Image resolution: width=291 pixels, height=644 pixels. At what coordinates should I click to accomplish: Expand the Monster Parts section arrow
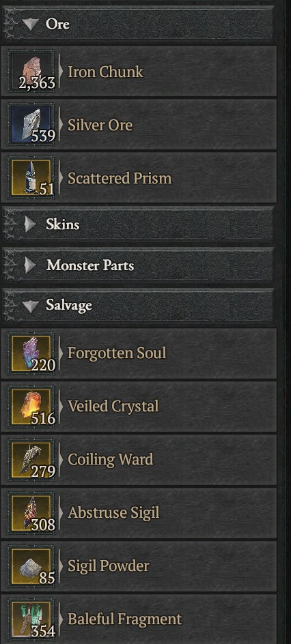click(31, 265)
